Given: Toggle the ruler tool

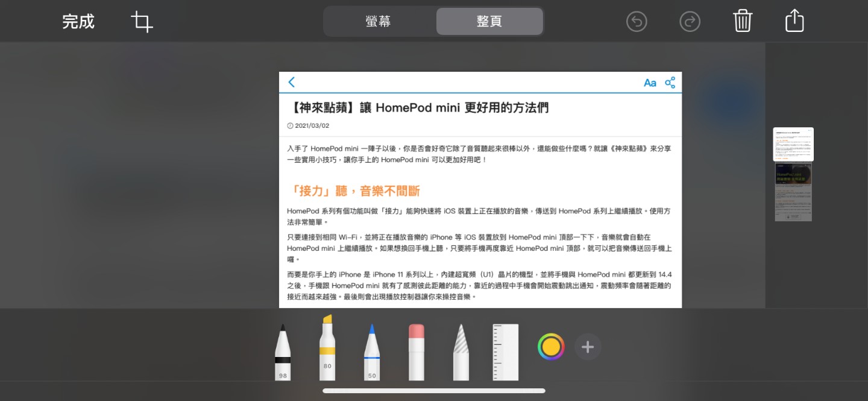Looking at the screenshot, I should coord(505,353).
